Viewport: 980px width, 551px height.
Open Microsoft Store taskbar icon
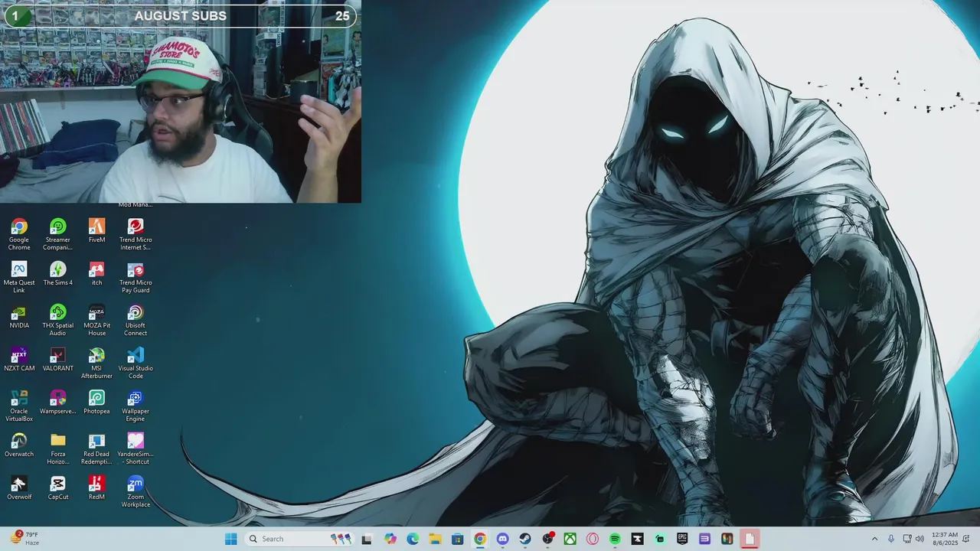[x=457, y=539]
